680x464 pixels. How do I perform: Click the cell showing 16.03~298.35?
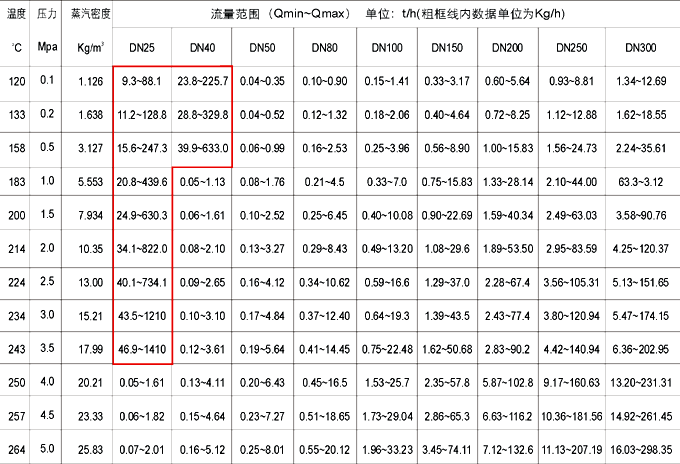point(640,449)
